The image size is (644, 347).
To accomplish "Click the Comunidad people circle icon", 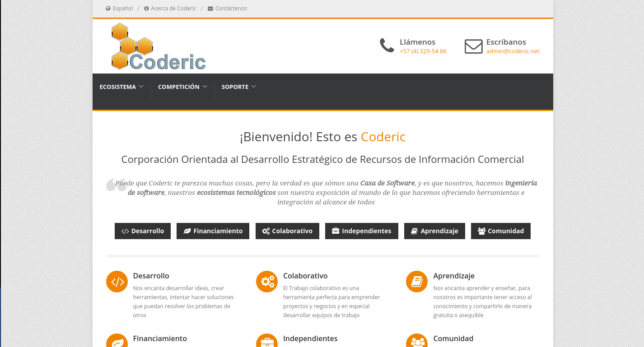I will click(417, 341).
